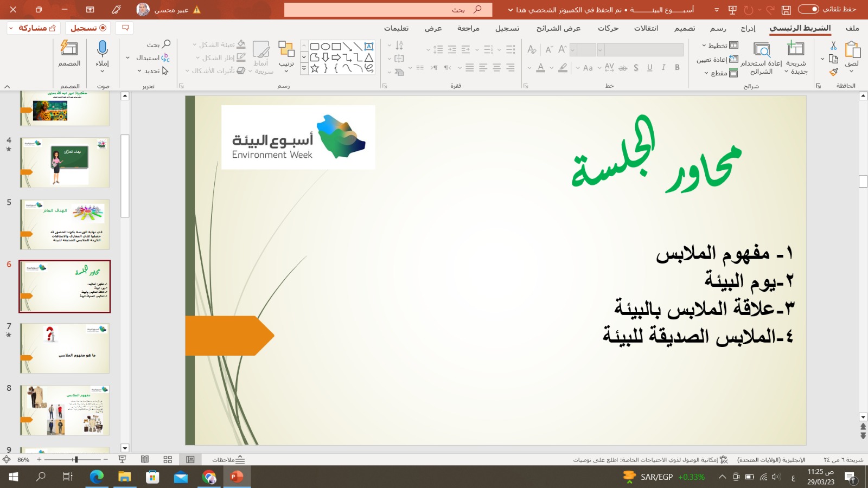Open the File (ملف) tab
The height and width of the screenshot is (488, 868).
852,28
